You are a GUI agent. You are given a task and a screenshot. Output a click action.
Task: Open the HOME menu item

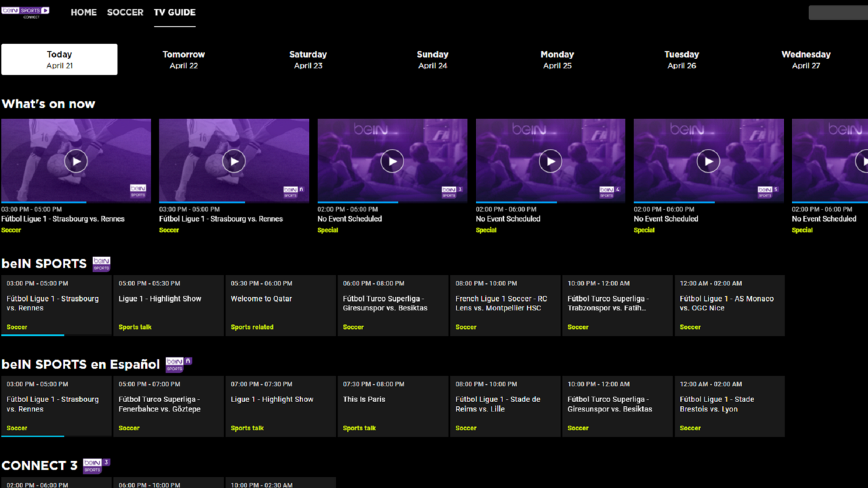point(83,12)
